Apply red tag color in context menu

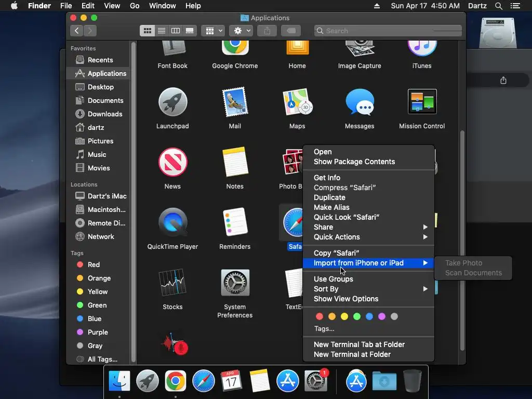click(320, 316)
